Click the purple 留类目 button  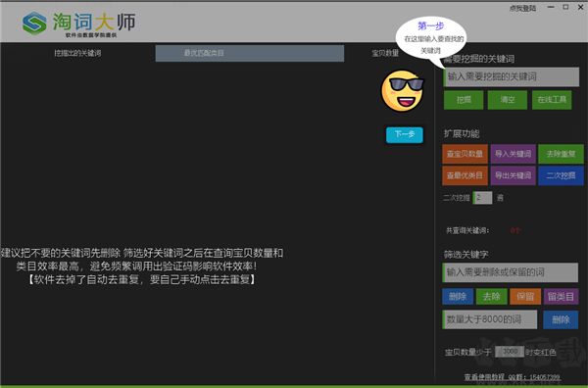[x=561, y=297]
